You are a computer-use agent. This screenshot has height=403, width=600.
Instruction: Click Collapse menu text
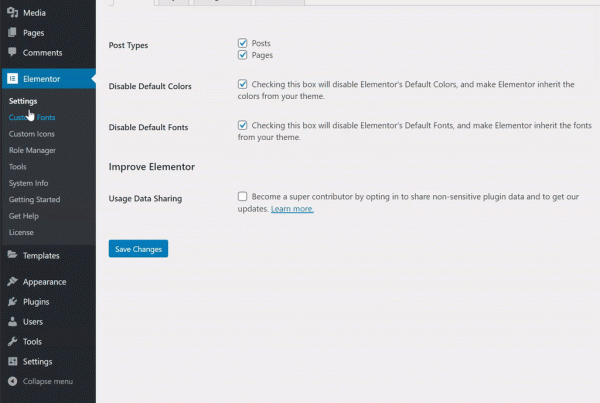pyautogui.click(x=48, y=381)
